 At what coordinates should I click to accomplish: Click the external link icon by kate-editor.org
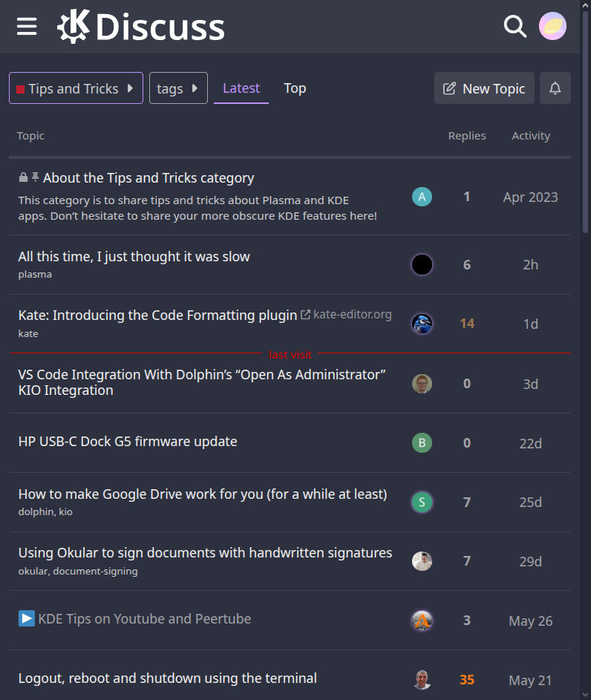305,315
